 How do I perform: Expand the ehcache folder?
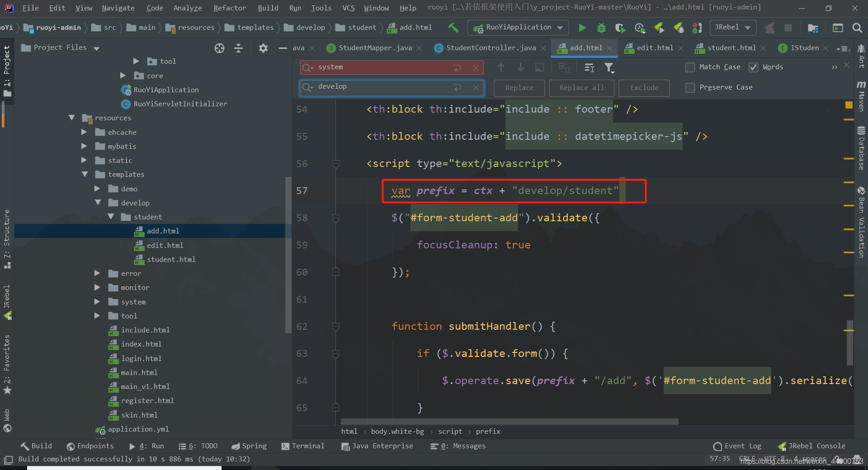tap(84, 132)
